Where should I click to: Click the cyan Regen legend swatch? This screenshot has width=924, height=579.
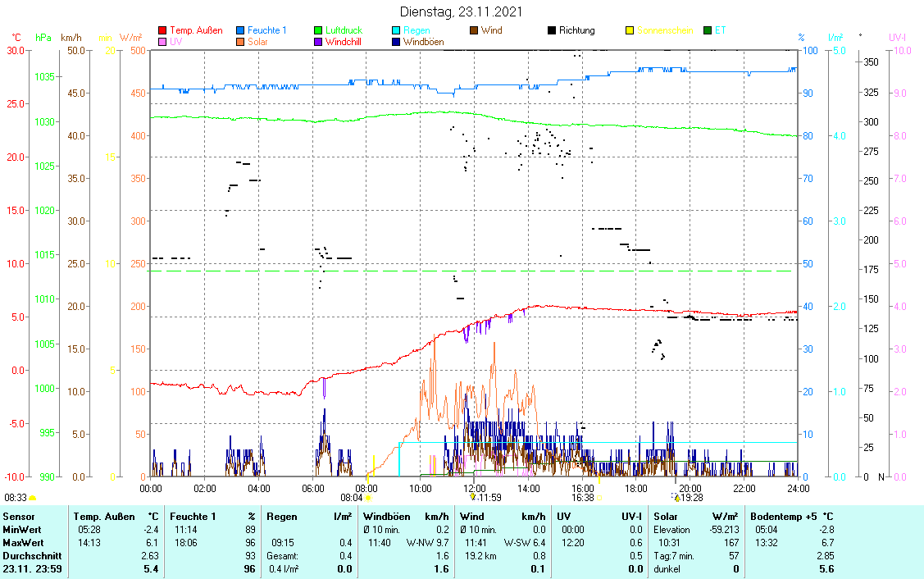[x=397, y=31]
